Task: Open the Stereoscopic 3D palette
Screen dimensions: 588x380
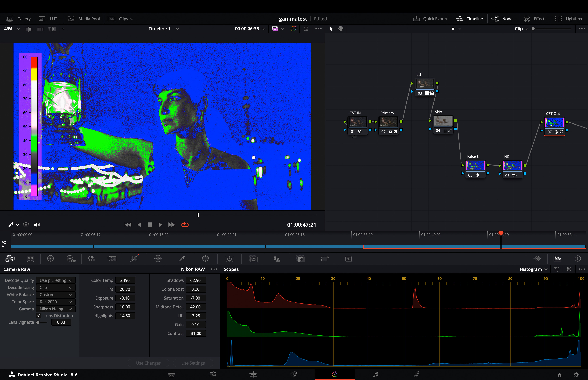Action: (x=348, y=259)
